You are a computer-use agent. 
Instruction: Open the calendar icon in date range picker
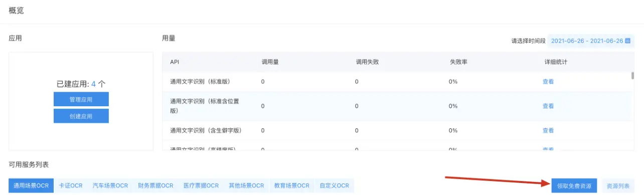click(x=627, y=41)
